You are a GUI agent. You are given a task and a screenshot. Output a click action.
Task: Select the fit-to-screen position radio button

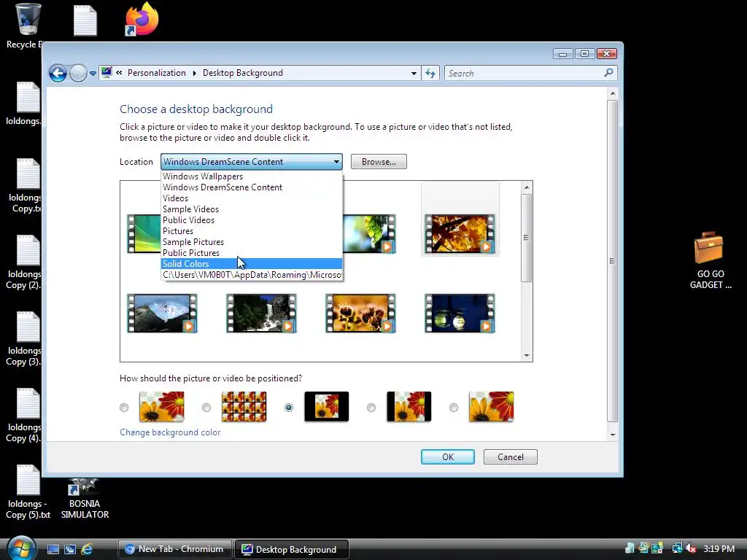click(x=124, y=408)
